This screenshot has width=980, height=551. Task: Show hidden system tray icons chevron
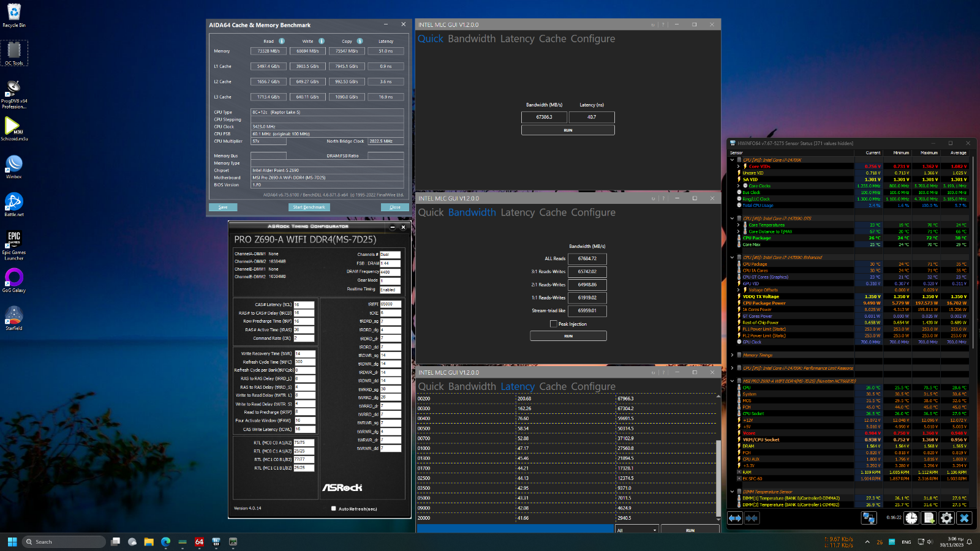point(867,542)
